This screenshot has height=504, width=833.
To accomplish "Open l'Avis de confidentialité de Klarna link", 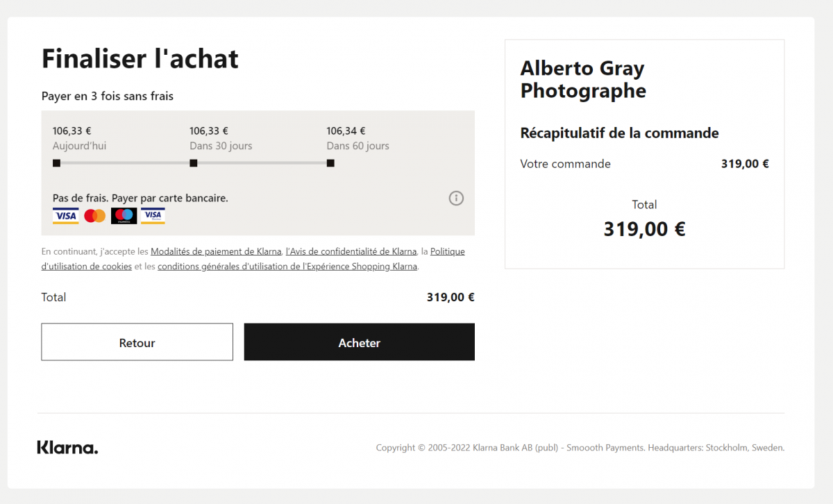I will click(x=351, y=251).
